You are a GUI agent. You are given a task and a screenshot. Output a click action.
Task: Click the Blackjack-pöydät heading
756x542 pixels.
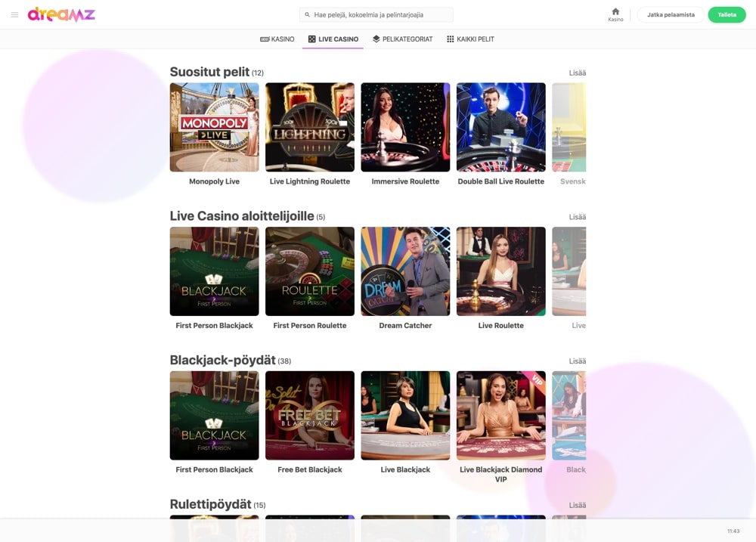[x=222, y=361]
